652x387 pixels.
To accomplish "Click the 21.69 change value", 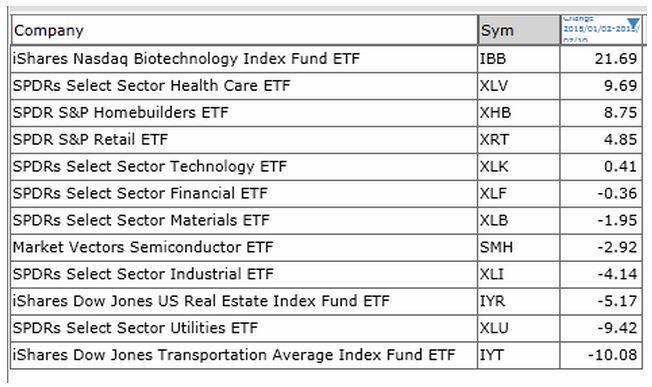I will point(615,59).
